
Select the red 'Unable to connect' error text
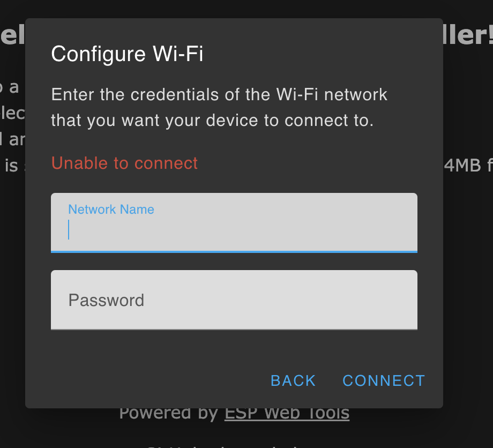coord(124,163)
